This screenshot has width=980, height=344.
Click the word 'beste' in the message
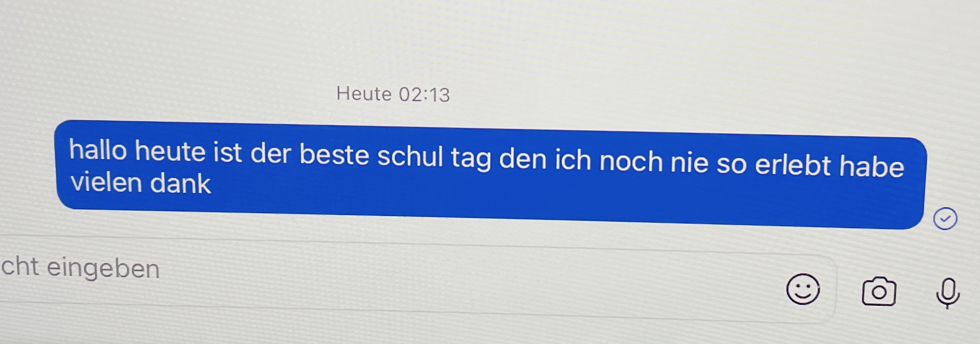(x=334, y=154)
